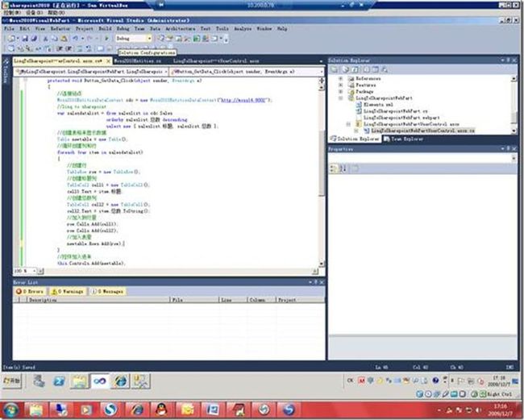Viewport: 524px width, 420px height.
Task: Toggle the 0 Messages filter button
Action: click(107, 292)
